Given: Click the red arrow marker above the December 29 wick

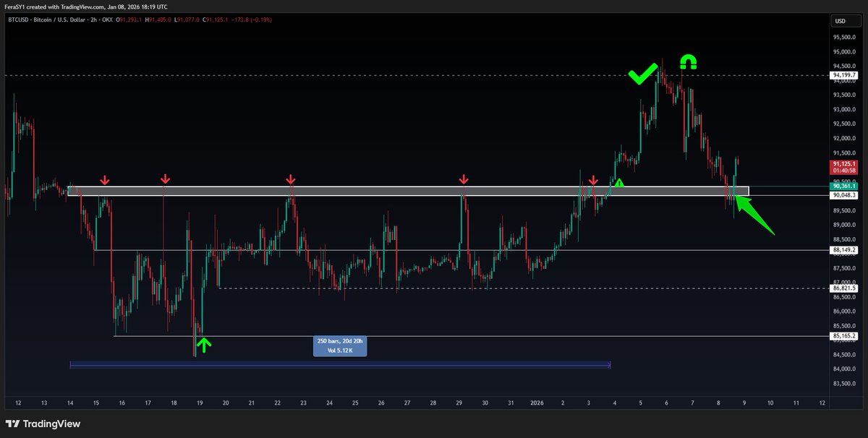Looking at the screenshot, I should coord(464,179).
